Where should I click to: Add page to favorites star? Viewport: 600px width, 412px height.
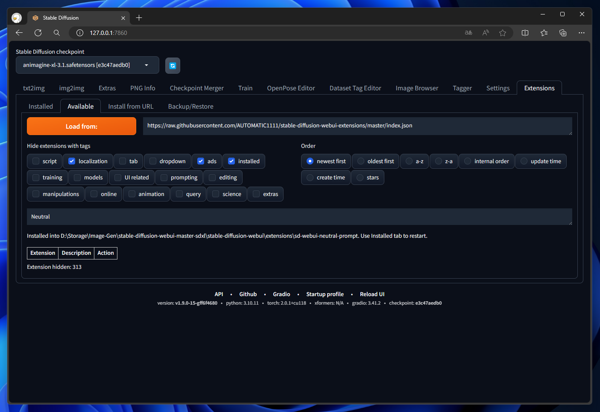pyautogui.click(x=502, y=33)
